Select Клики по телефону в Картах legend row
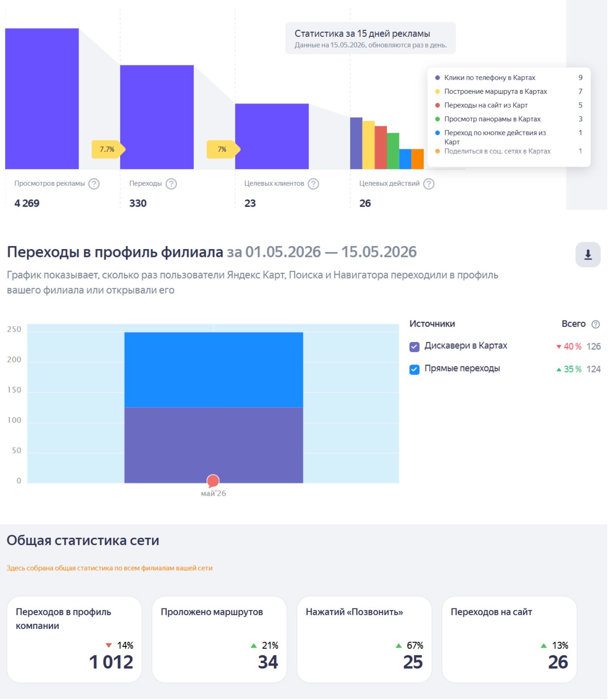 point(509,78)
